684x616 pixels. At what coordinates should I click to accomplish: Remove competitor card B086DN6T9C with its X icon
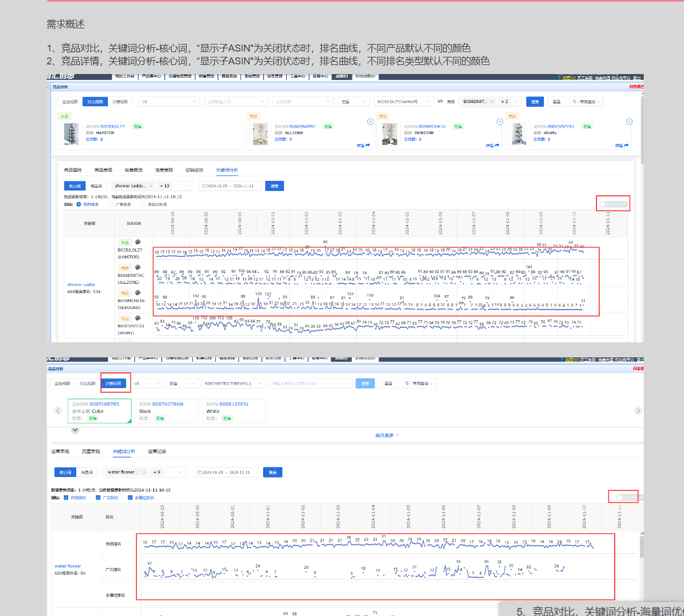coord(370,122)
